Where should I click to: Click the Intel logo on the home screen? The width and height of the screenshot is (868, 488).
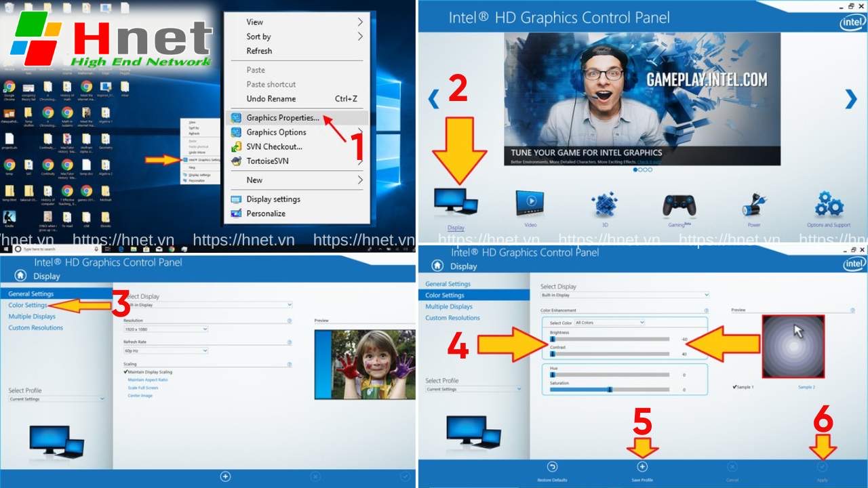[852, 24]
